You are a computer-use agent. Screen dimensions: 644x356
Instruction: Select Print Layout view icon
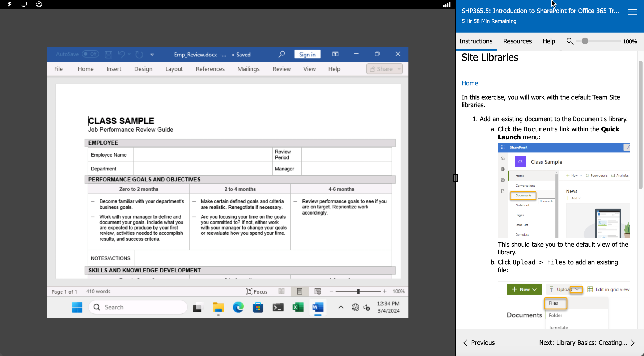(x=299, y=291)
